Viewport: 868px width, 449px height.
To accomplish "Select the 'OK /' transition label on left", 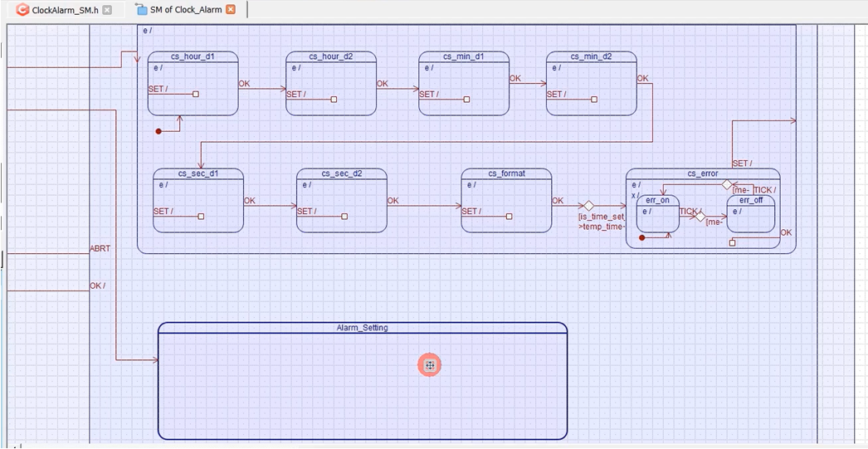I will click(97, 286).
